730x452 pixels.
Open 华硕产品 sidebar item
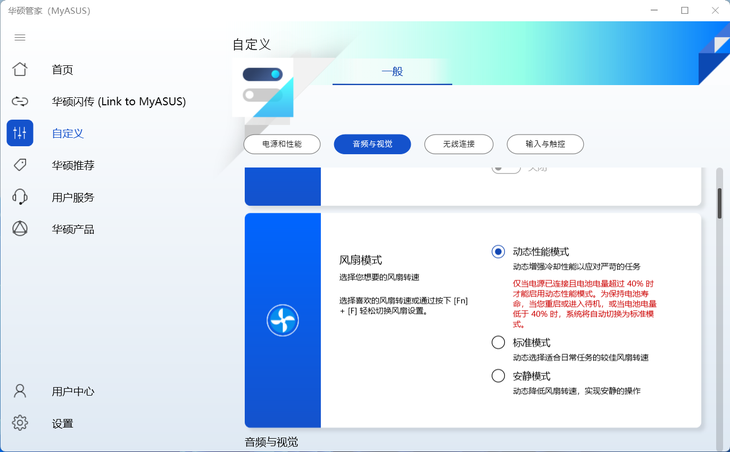click(73, 229)
